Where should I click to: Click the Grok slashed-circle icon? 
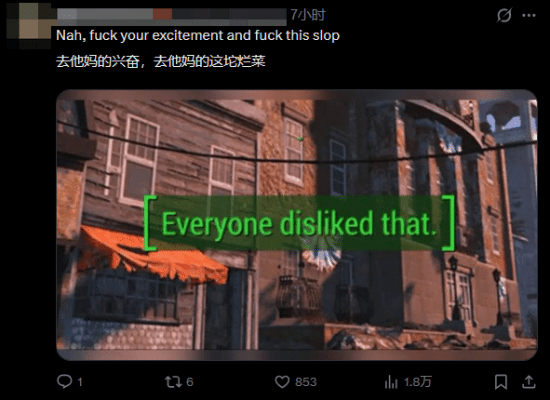pyautogui.click(x=504, y=15)
